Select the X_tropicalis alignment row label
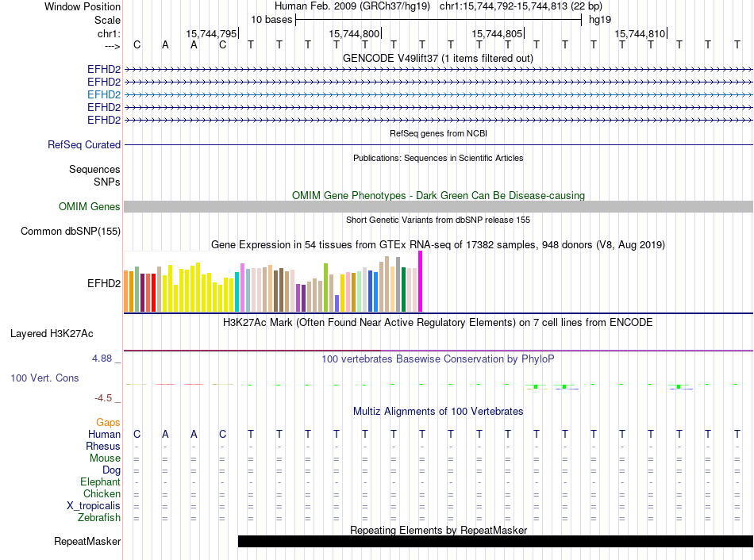754x560 pixels. click(x=94, y=506)
